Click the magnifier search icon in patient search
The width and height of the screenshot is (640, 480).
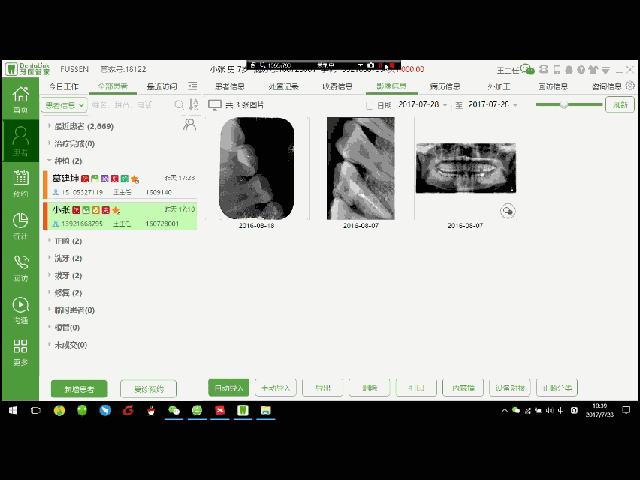click(179, 105)
